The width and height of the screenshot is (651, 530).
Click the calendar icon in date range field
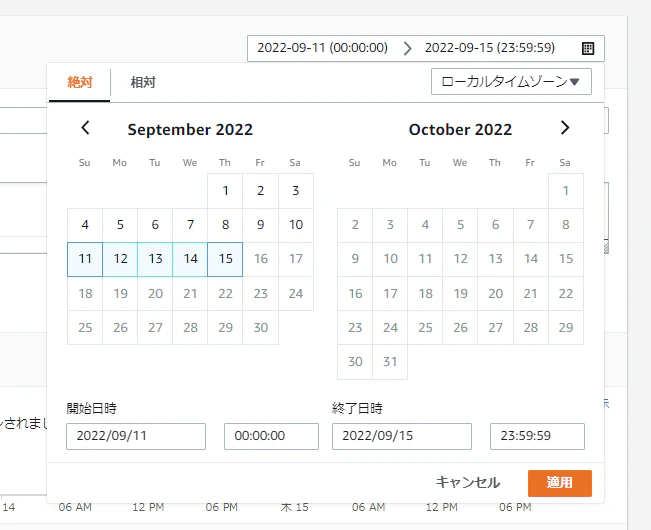(x=587, y=48)
